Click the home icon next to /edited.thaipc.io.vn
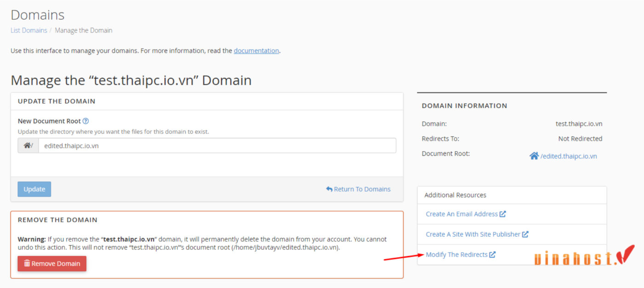 (533, 155)
